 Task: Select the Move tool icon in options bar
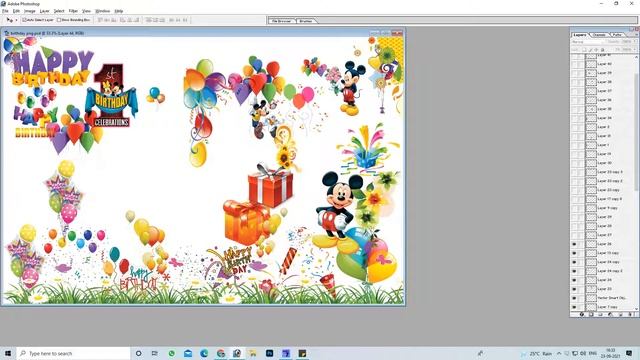click(9, 20)
